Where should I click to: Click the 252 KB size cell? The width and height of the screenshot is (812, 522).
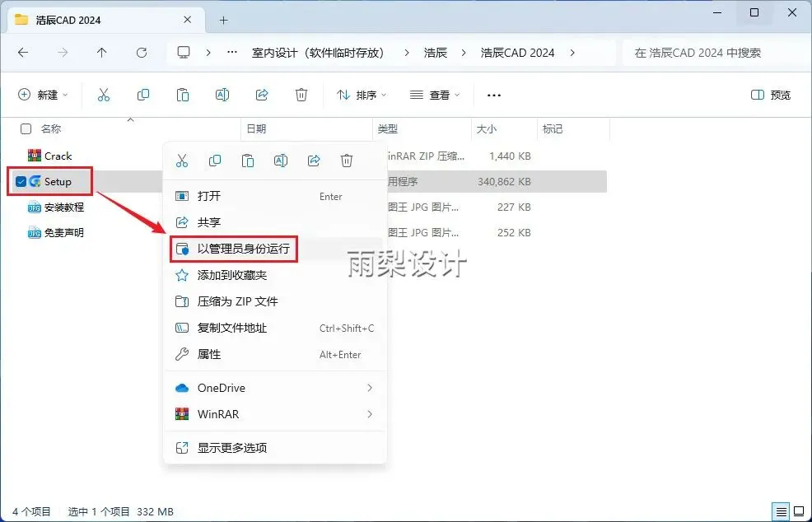click(x=514, y=232)
